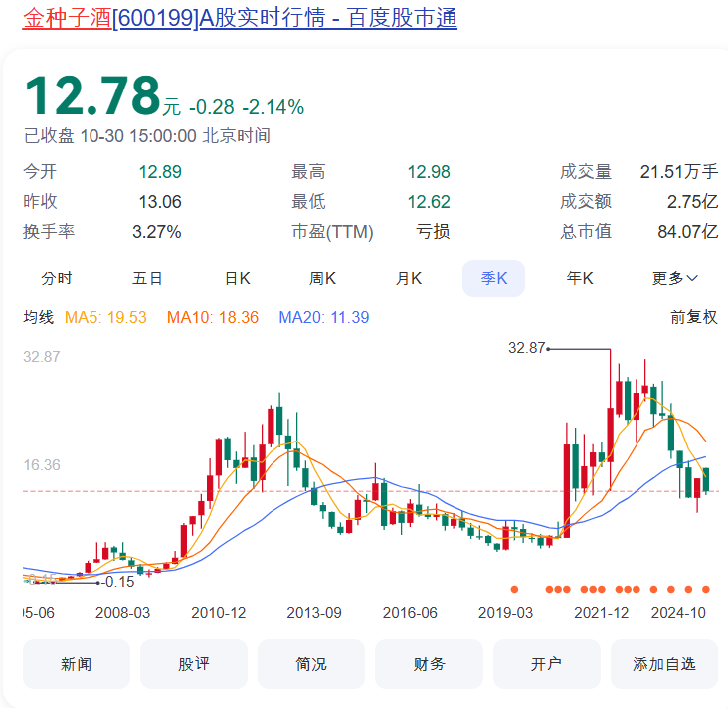Viewport: 728px width, 708px height.
Task: Click the MA5: 19.53 indicator label
Action: pyautogui.click(x=105, y=317)
